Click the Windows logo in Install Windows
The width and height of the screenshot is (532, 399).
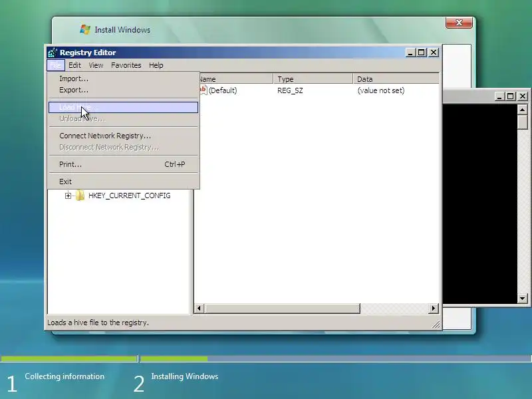[x=85, y=29]
